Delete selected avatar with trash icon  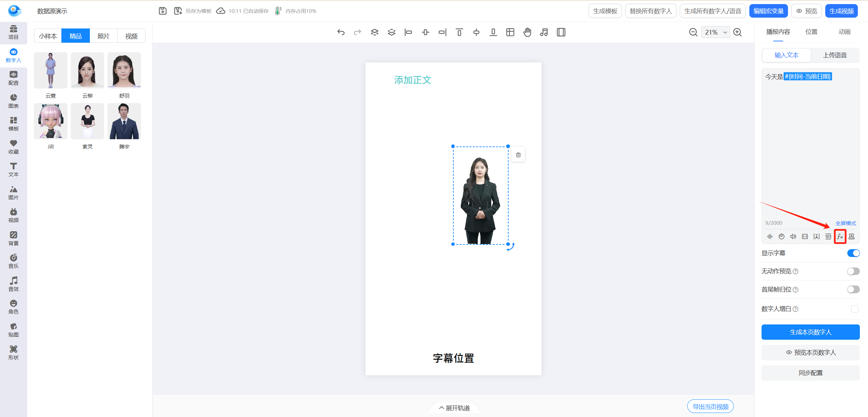pos(518,155)
